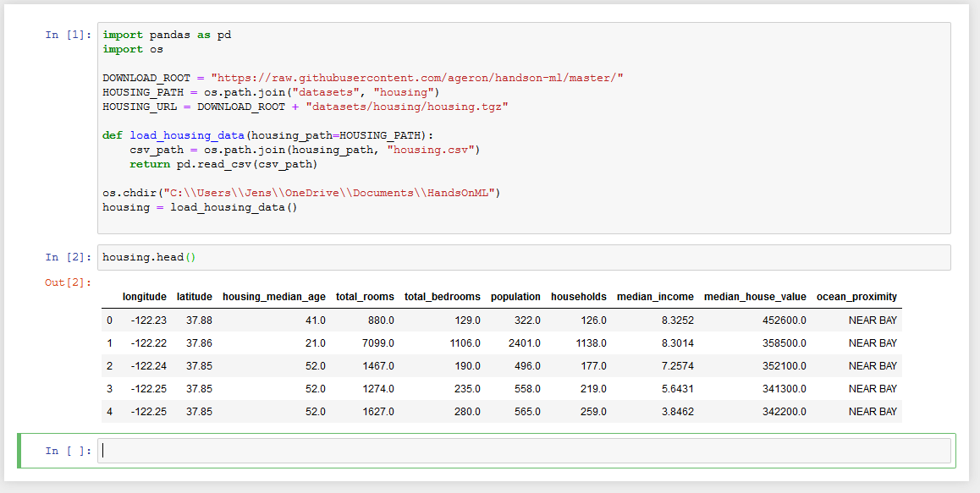Screen dimensions: 980x493
Task: Click the 452600.0 median house value cell
Action: click(785, 320)
